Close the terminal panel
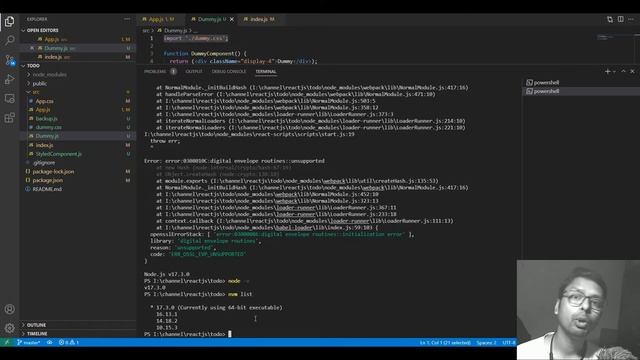 click(x=632, y=71)
